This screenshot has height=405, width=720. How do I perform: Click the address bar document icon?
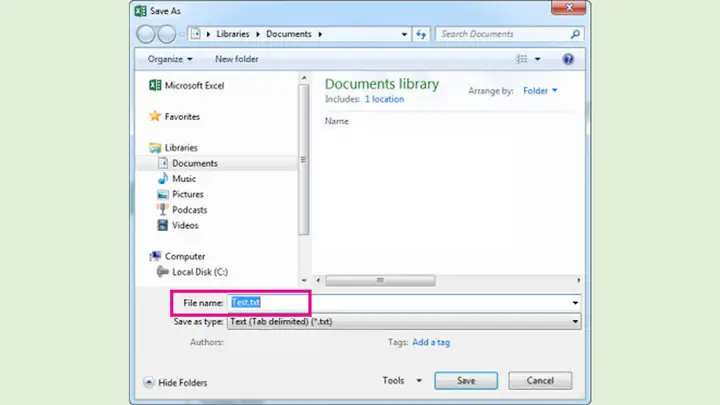point(196,34)
